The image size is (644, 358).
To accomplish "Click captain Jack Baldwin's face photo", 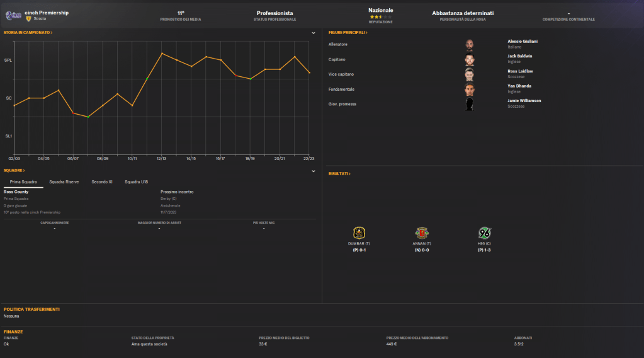I will (469, 60).
